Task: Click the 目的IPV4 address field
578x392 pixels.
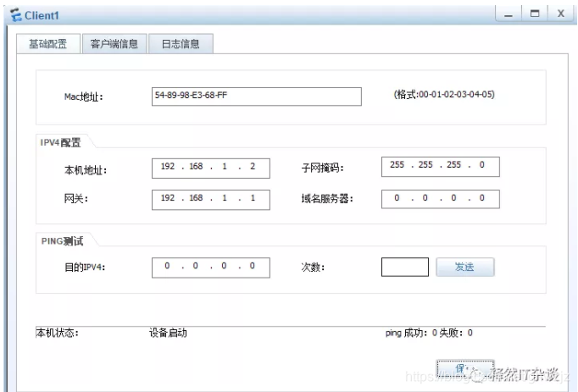Action: 211,268
